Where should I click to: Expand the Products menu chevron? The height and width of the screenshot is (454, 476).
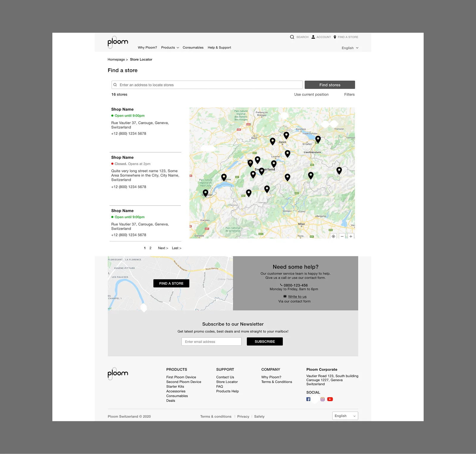(178, 48)
